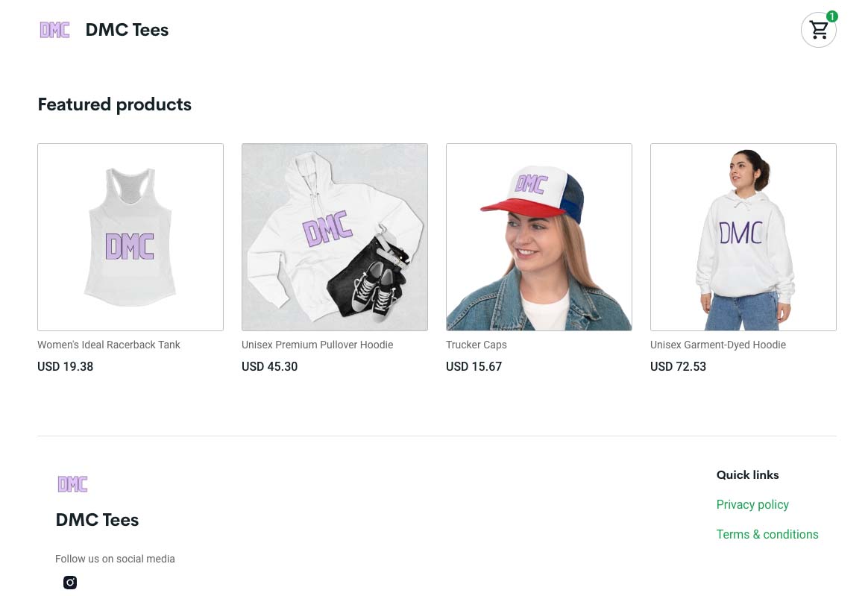The height and width of the screenshot is (596, 868).
Task: Open the shopping cart
Action: point(818,30)
